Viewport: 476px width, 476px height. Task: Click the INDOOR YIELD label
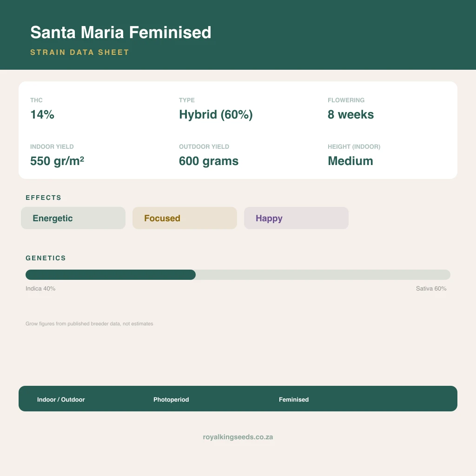point(52,146)
